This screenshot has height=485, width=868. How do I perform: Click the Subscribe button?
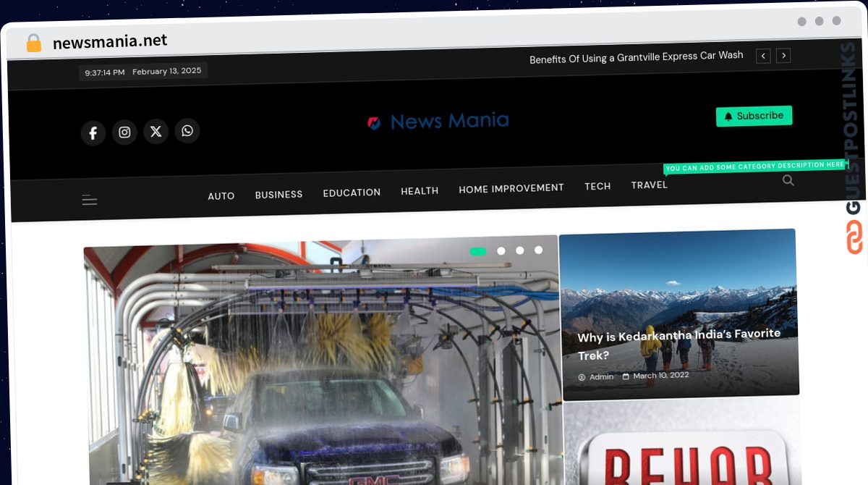pos(754,116)
